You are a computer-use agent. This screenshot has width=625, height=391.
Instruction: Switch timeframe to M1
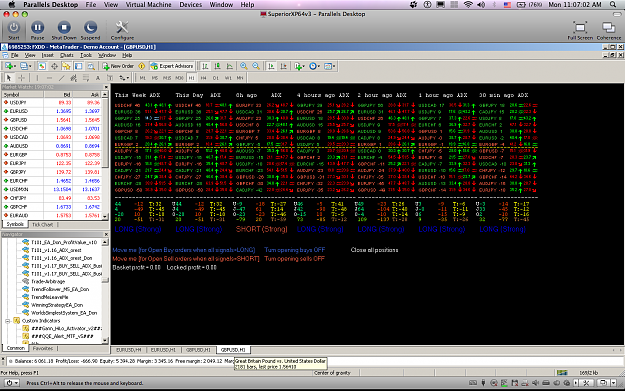pyautogui.click(x=143, y=78)
